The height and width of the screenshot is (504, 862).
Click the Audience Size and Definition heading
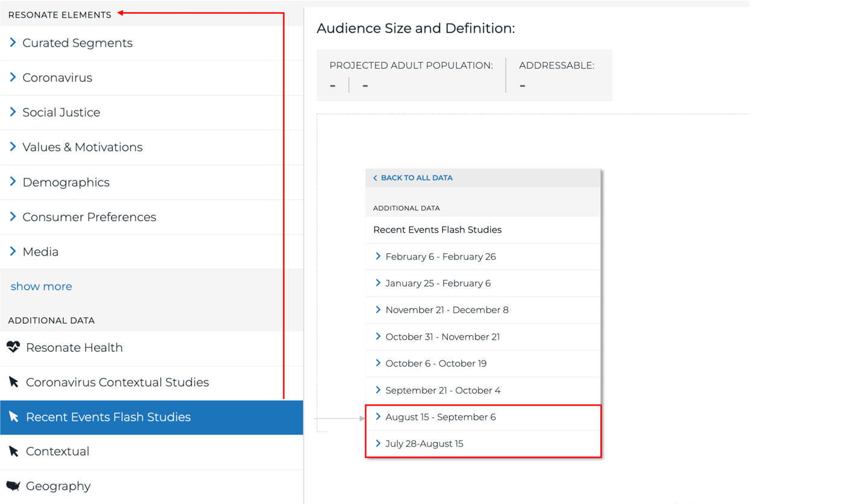[416, 28]
